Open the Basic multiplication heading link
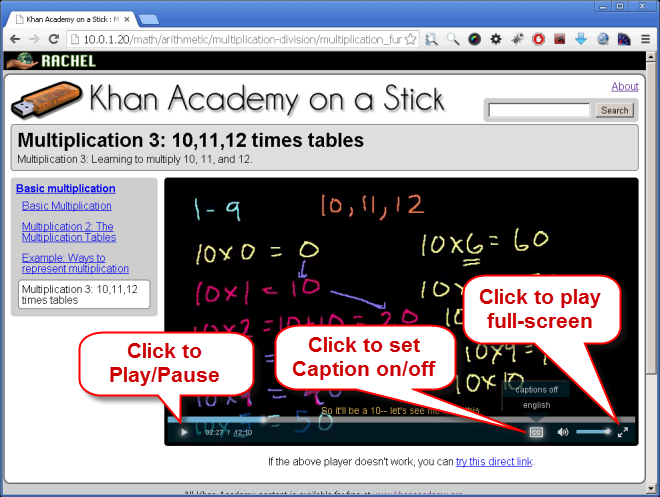 coord(66,189)
